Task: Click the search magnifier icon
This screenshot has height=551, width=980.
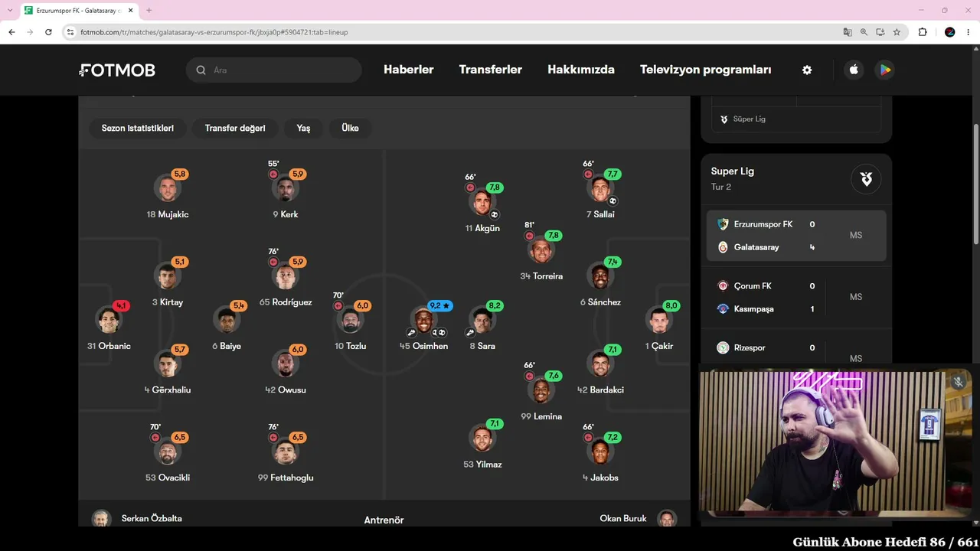Action: coord(201,70)
